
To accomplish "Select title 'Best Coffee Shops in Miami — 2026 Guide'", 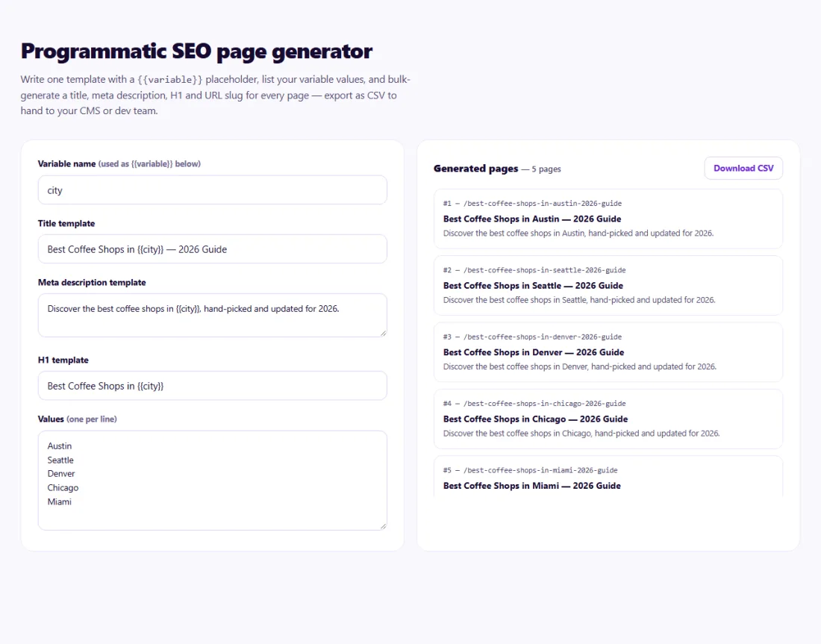I will click(532, 486).
